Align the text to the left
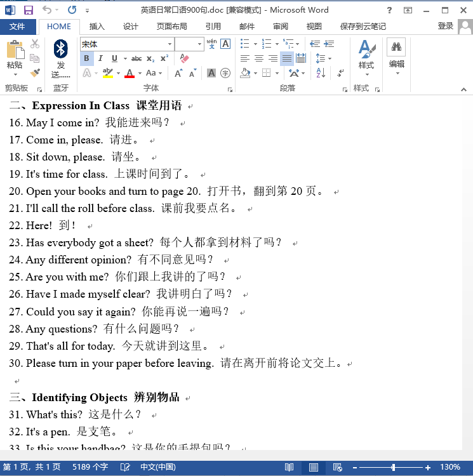 244,58
